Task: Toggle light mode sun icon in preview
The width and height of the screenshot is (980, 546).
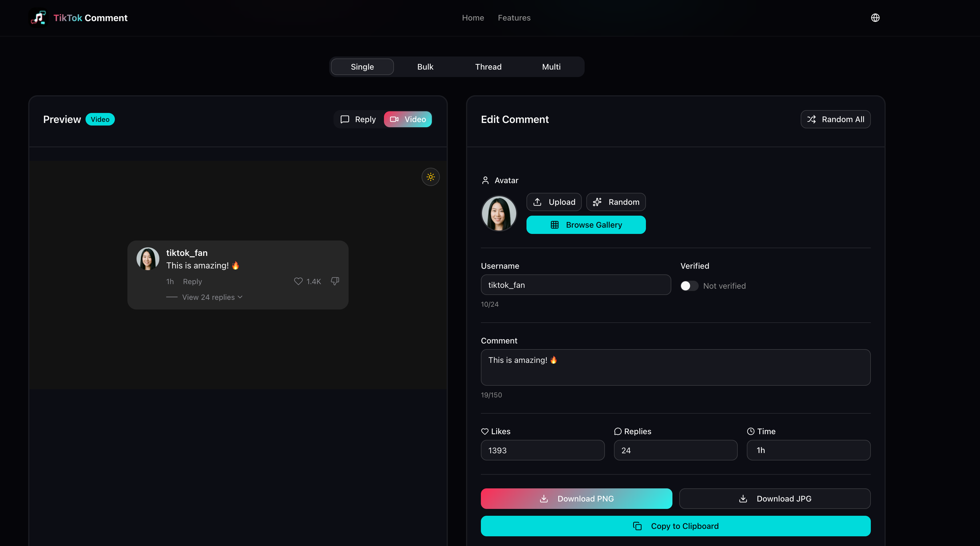Action: point(430,177)
